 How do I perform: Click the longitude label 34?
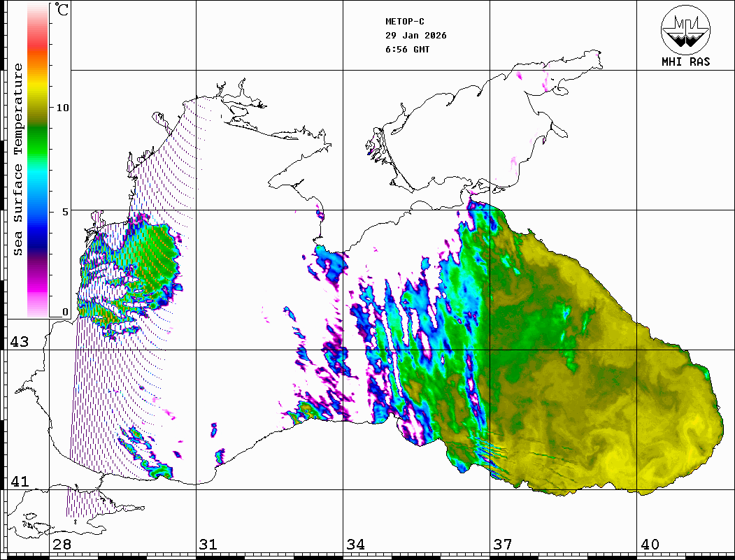[355, 545]
